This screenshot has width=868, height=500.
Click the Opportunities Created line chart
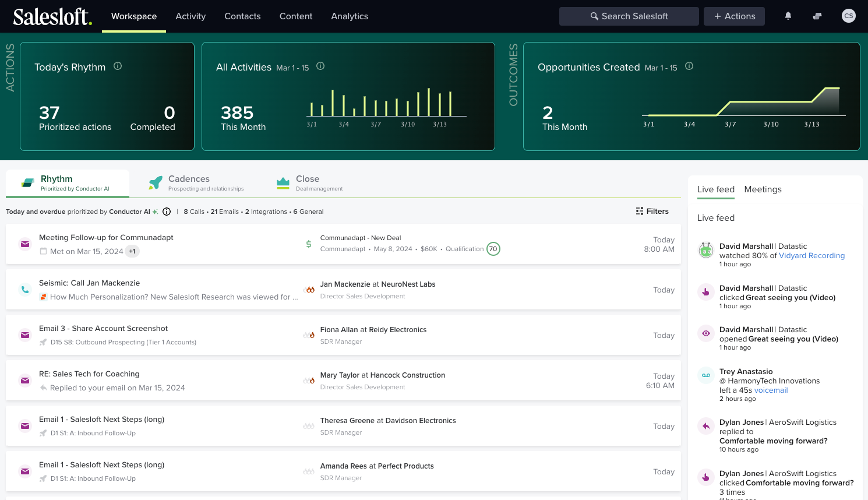744,107
